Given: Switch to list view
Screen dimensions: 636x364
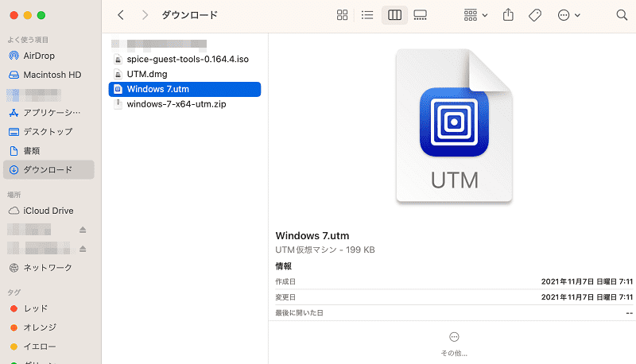Looking at the screenshot, I should click(367, 15).
